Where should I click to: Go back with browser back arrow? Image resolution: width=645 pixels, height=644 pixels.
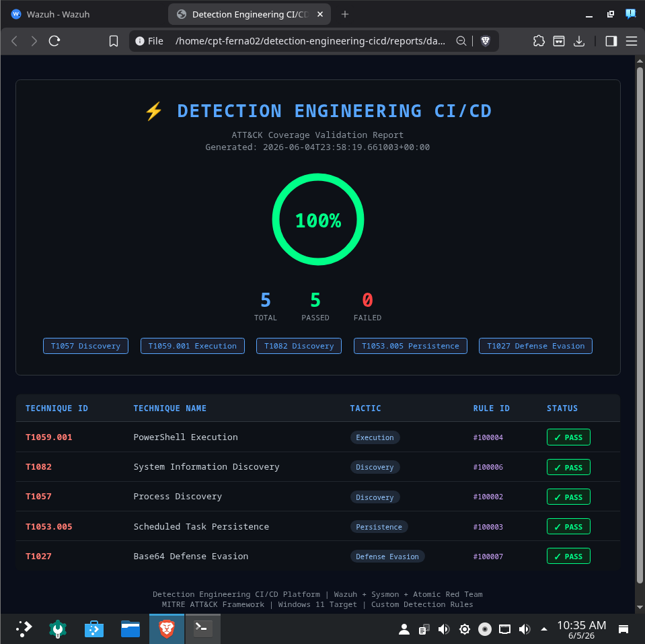pos(14,41)
